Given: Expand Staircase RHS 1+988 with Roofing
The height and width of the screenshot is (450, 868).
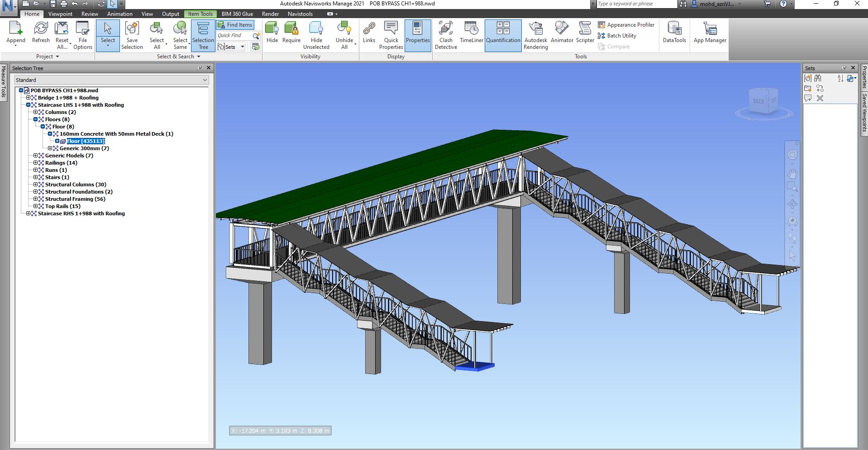Looking at the screenshot, I should [28, 213].
